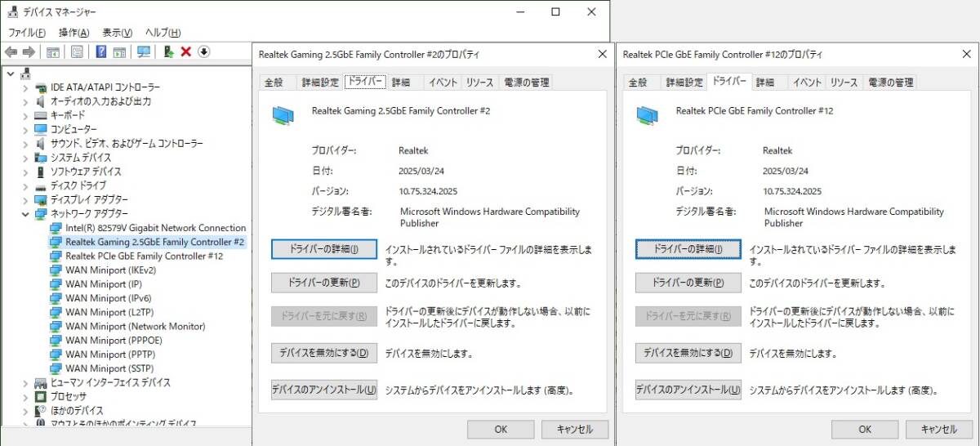This screenshot has width=980, height=446.
Task: Click the update driver toolbar icon
Action: coord(168,52)
